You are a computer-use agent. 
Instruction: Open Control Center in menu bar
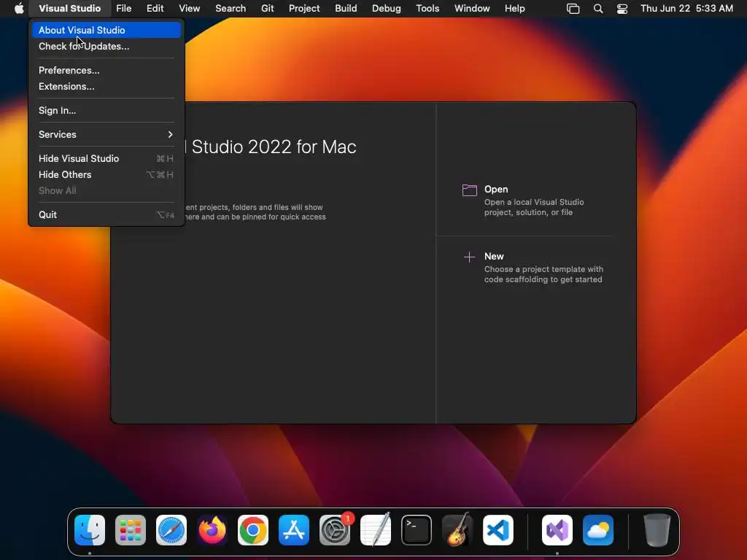click(x=622, y=9)
